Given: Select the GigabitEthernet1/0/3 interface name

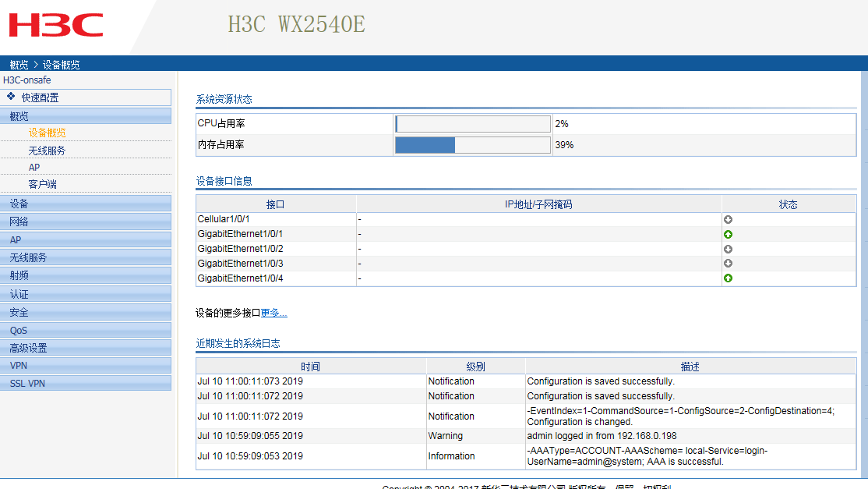Looking at the screenshot, I should pos(240,263).
